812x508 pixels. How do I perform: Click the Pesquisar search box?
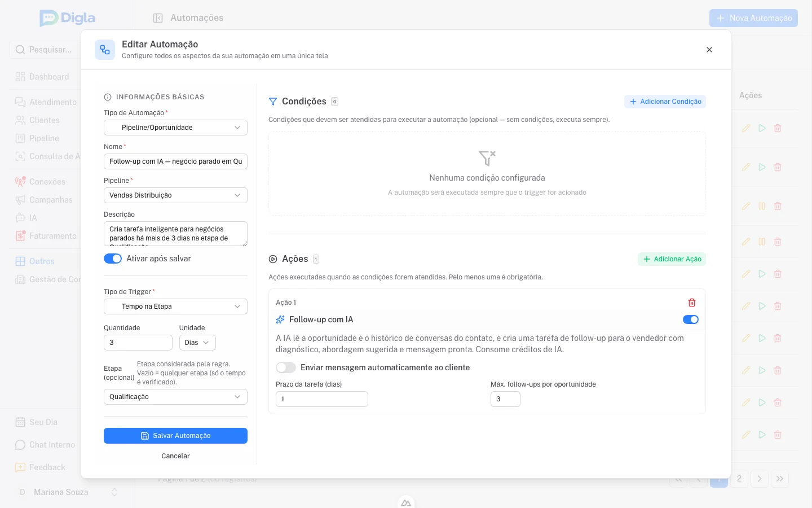tap(44, 50)
